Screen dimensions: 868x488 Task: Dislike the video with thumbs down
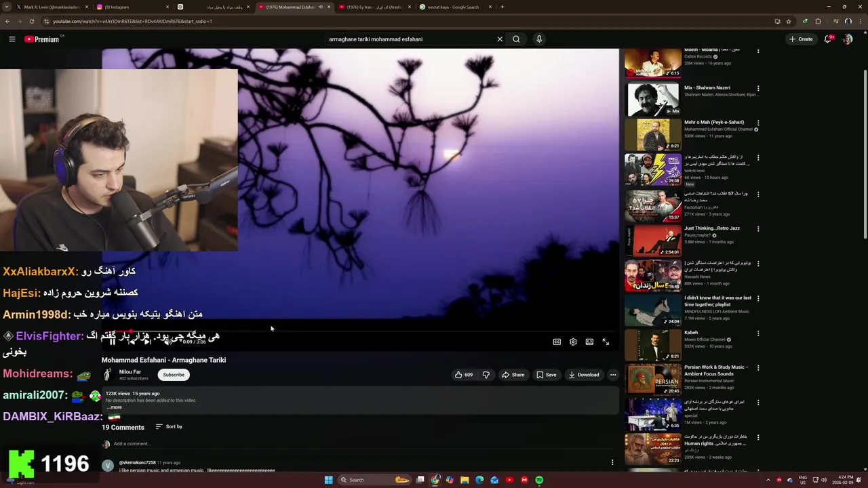[486, 375]
